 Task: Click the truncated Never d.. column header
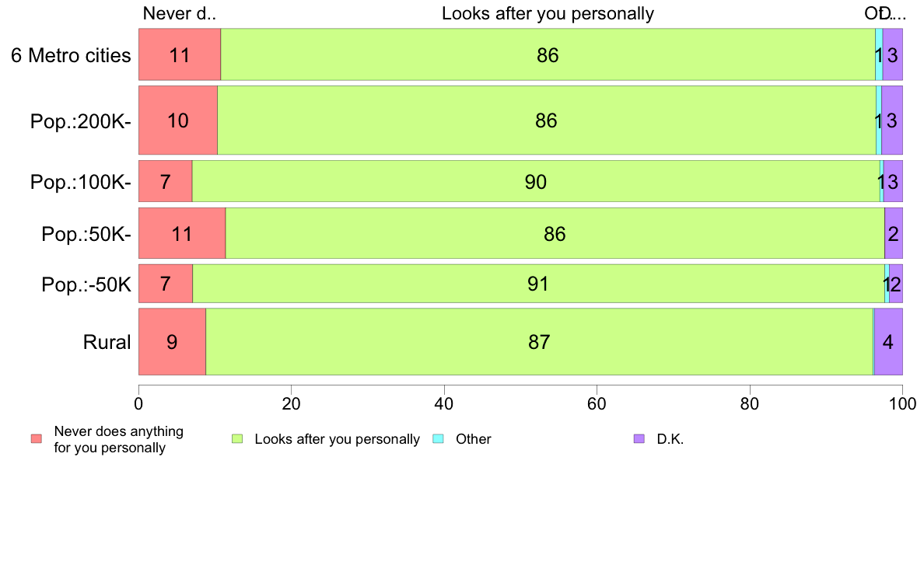(180, 13)
